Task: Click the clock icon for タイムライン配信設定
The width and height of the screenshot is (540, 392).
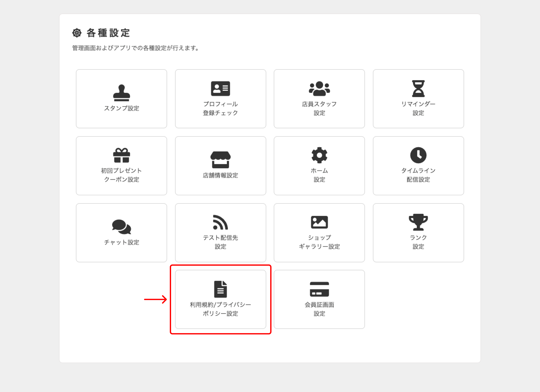Action: coord(418,155)
